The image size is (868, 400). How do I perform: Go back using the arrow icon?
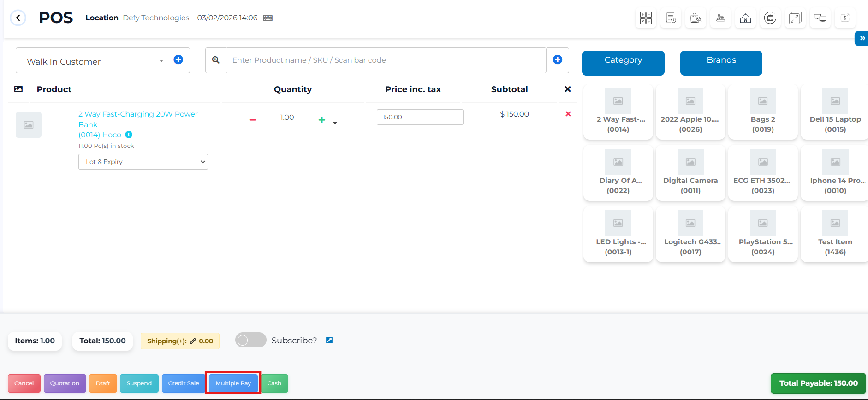click(x=18, y=18)
